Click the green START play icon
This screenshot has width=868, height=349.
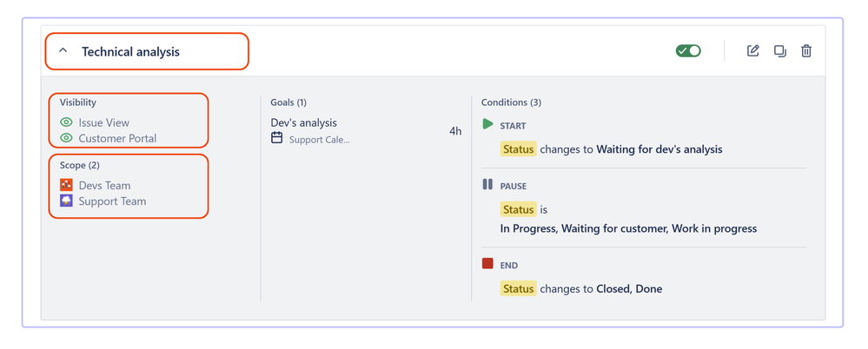[487, 124]
